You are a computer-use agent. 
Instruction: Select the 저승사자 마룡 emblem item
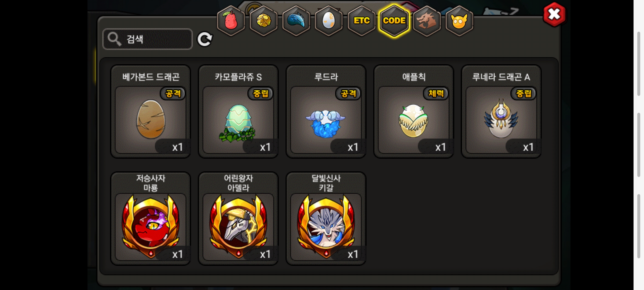click(151, 219)
